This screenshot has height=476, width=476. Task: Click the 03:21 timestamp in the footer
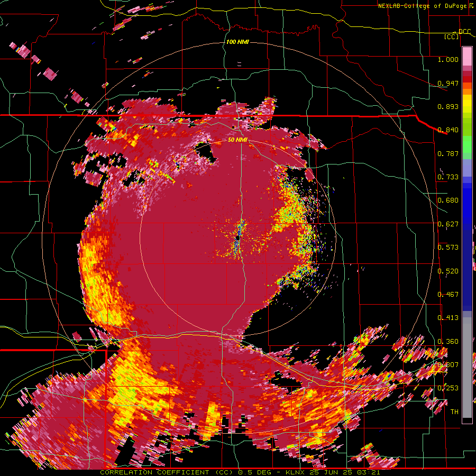click(368, 472)
